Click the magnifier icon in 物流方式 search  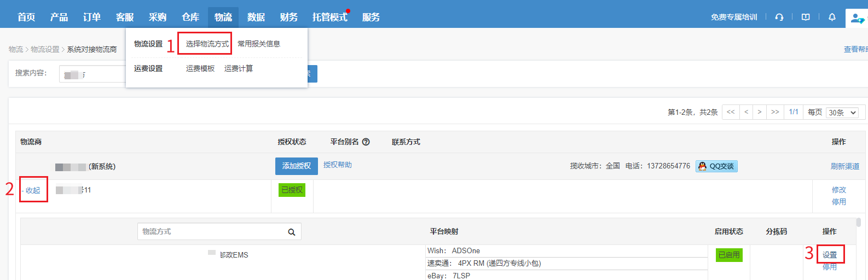point(292,232)
